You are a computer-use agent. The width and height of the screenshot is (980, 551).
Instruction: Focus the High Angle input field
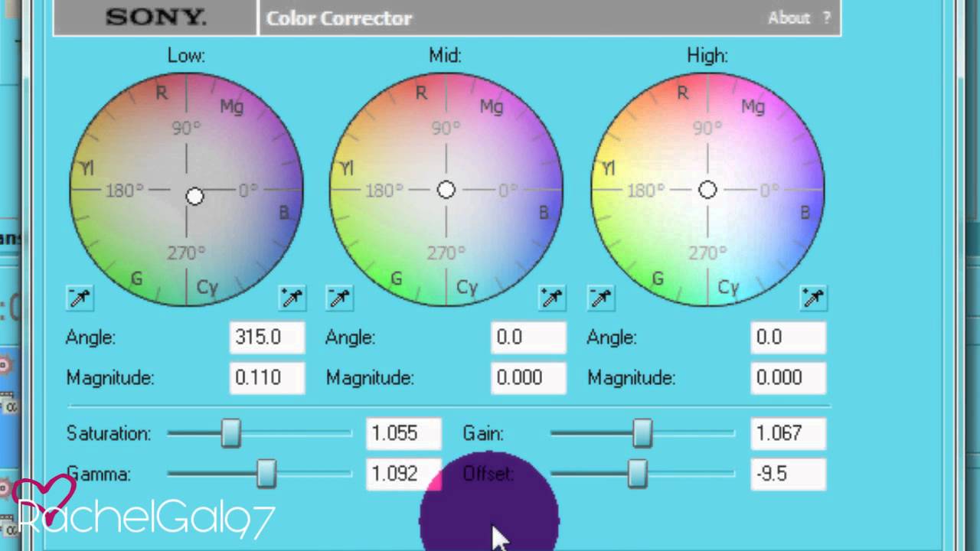[789, 337]
